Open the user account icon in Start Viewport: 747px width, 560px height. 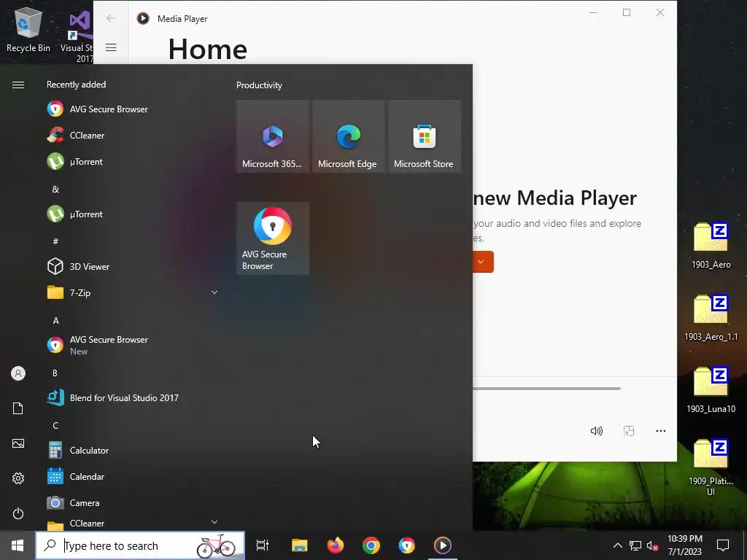tap(18, 373)
